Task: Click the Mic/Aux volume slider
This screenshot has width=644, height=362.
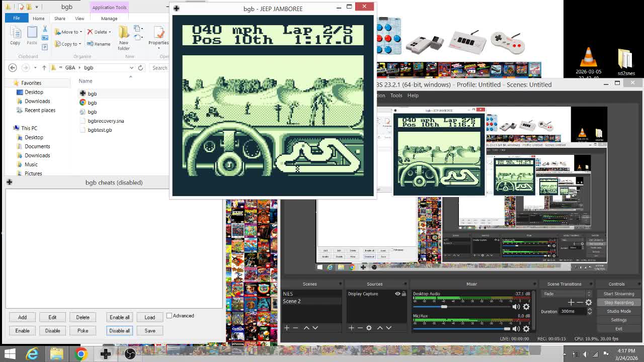Action: click(x=461, y=329)
